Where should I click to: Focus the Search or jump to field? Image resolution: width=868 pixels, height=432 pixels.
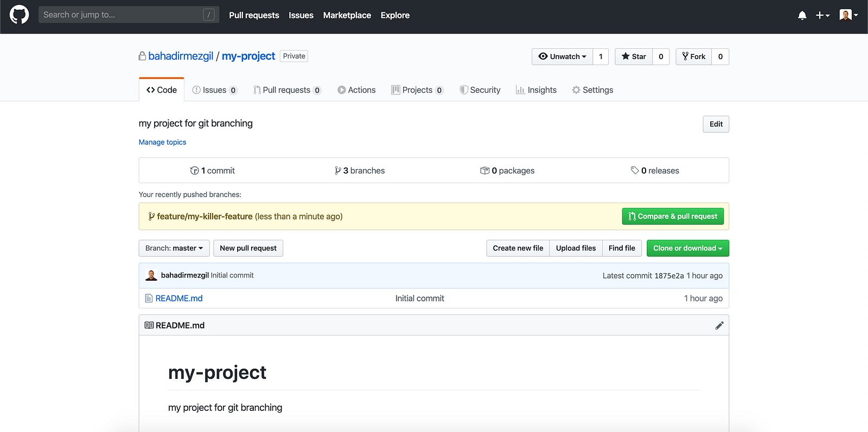tap(122, 15)
